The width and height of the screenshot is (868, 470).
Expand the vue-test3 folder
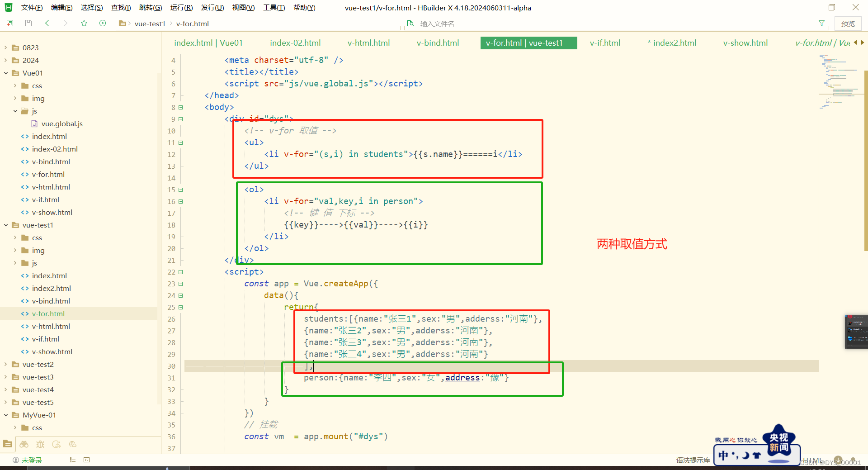(x=6, y=377)
